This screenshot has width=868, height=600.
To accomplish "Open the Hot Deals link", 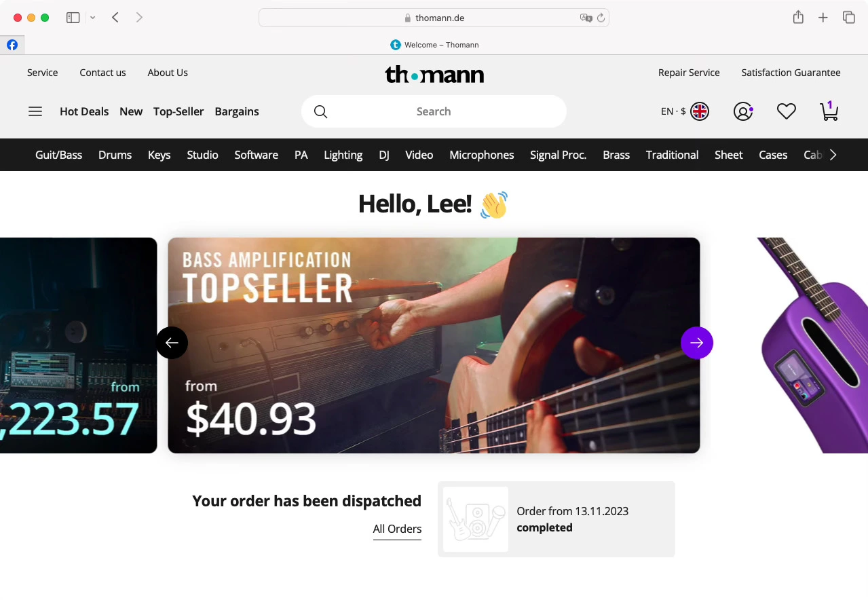I will (x=84, y=111).
